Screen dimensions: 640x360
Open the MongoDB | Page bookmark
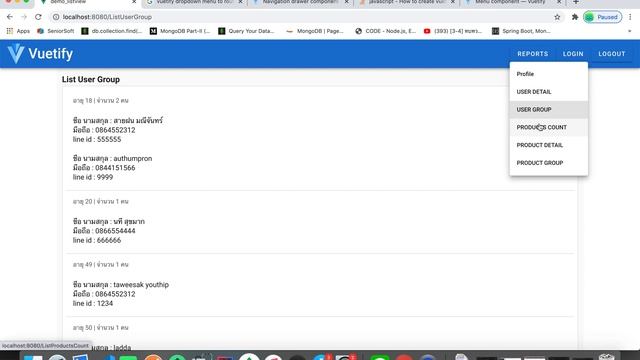click(315, 31)
